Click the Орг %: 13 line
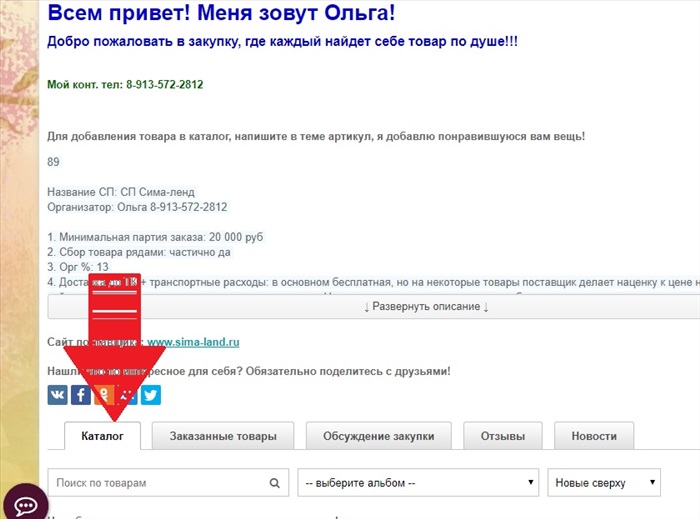This screenshot has width=700, height=519. click(x=78, y=267)
